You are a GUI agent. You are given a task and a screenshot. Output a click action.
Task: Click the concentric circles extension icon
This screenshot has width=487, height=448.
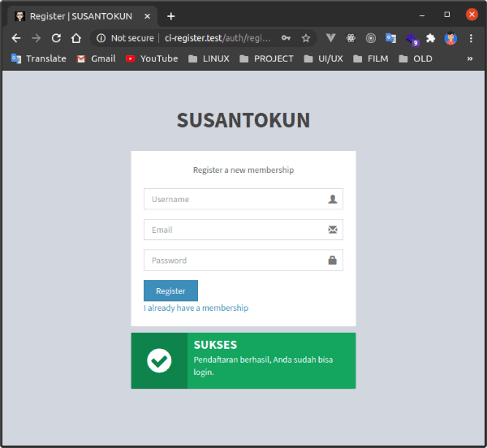371,38
